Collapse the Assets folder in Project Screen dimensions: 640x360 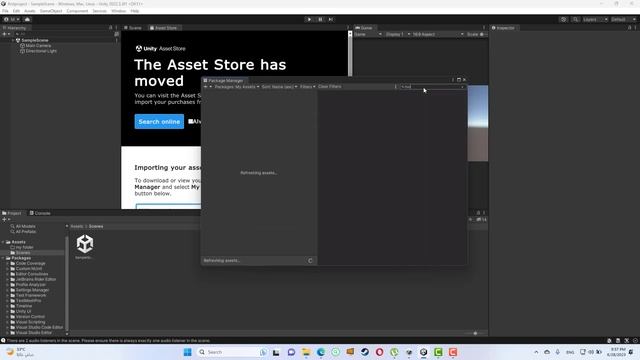pos(3,242)
